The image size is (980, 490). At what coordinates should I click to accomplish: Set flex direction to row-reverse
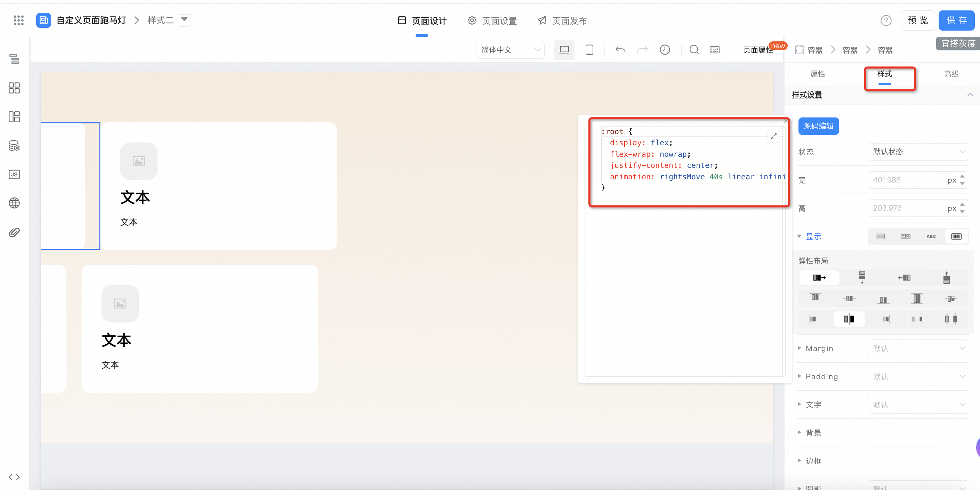point(904,278)
